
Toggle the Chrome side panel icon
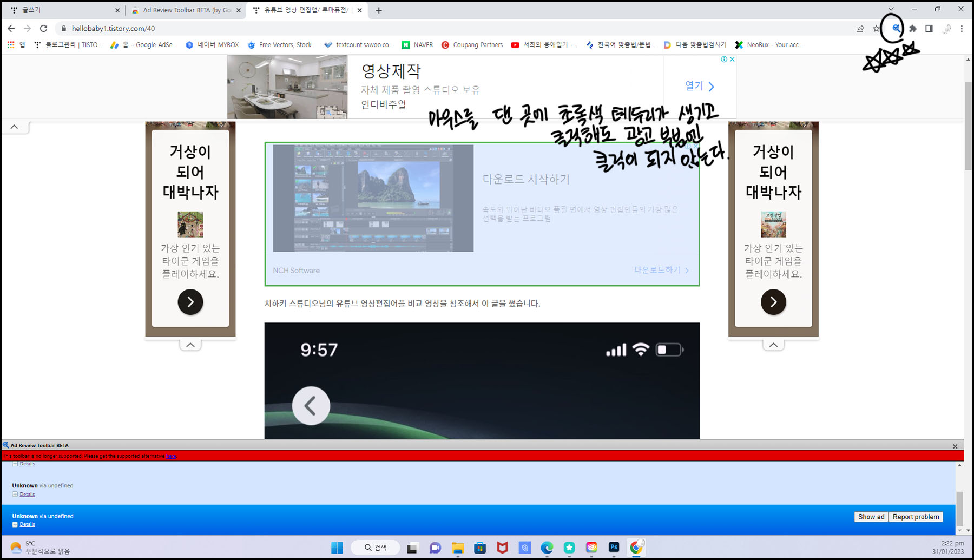pos(929,29)
